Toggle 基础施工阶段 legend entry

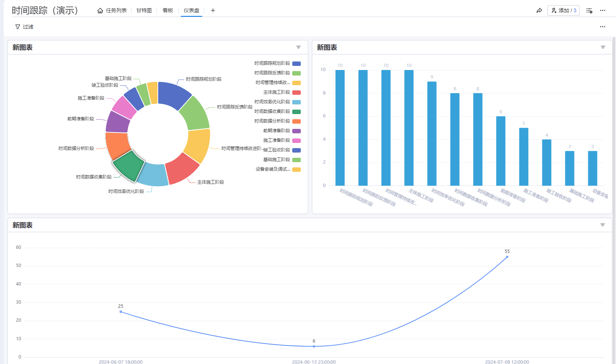(282, 160)
